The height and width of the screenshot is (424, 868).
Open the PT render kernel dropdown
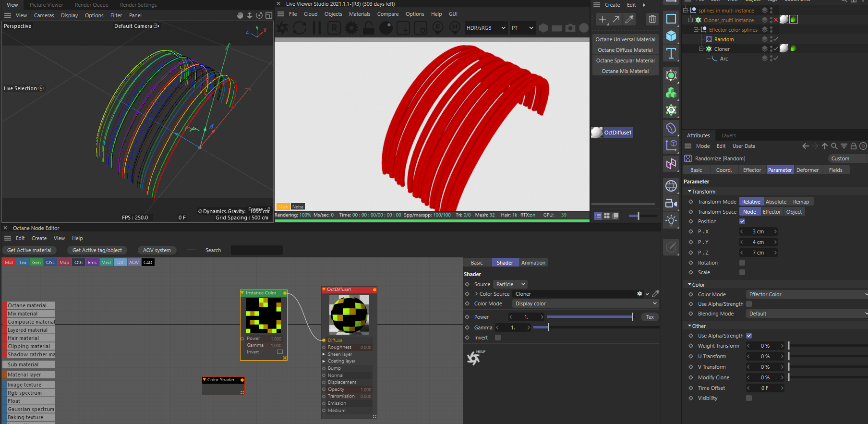click(522, 28)
